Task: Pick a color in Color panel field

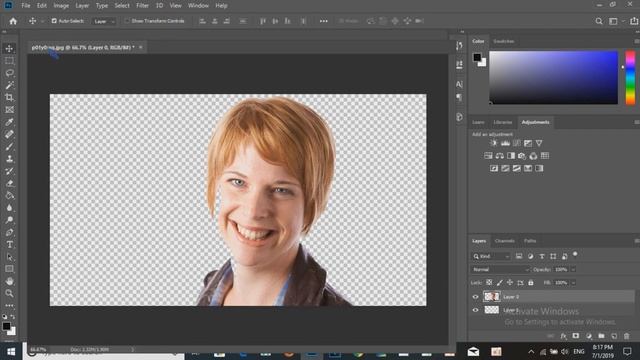Action: [x=553, y=77]
